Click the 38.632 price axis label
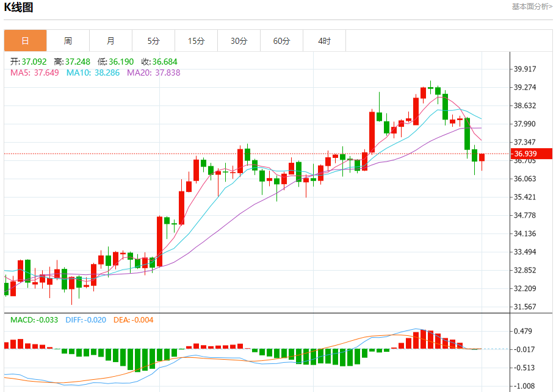Viewport: 556px width, 392px height. pos(525,105)
